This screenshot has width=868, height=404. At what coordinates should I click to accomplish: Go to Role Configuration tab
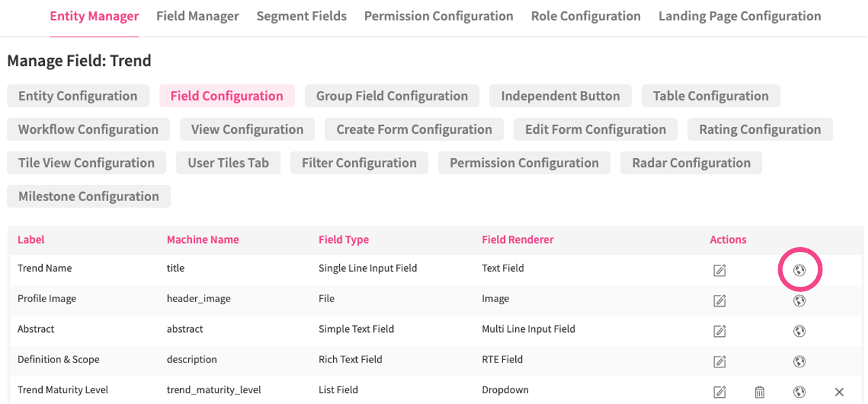click(585, 16)
